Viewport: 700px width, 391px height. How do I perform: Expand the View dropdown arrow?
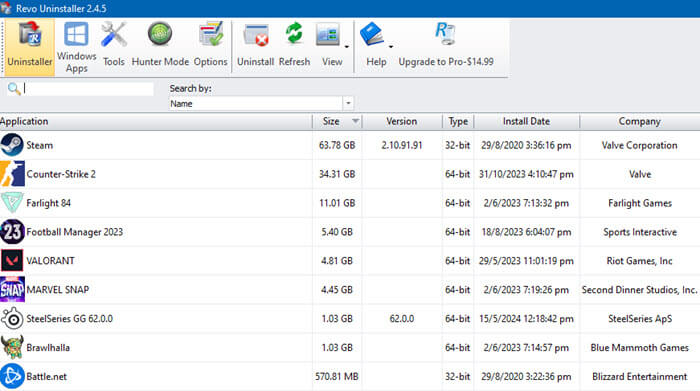346,46
